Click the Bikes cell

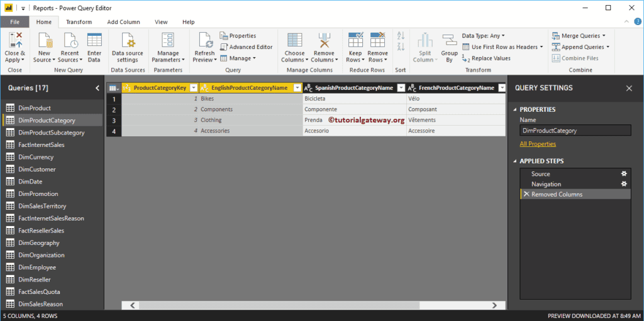250,99
